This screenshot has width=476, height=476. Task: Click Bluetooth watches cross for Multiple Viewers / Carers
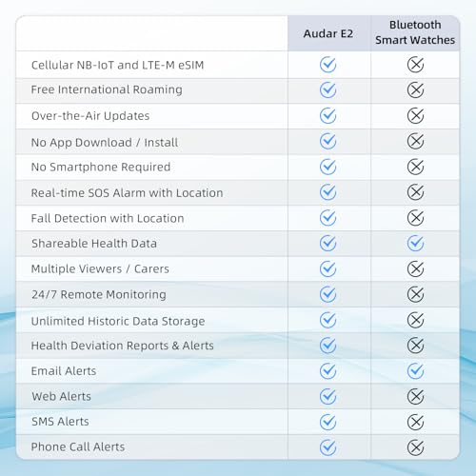point(415,269)
